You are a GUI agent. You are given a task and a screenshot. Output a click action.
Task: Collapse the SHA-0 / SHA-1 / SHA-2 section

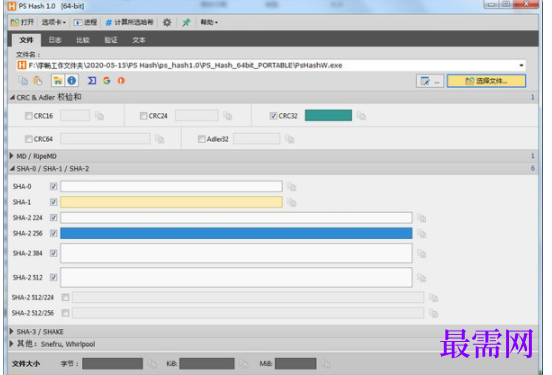pos(12,169)
